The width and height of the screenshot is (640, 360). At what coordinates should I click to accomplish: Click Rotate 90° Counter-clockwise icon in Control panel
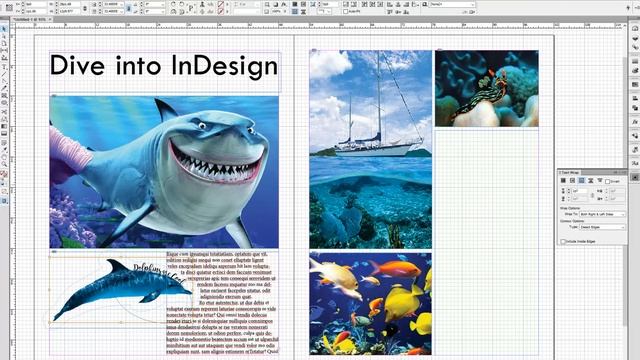coord(181,4)
